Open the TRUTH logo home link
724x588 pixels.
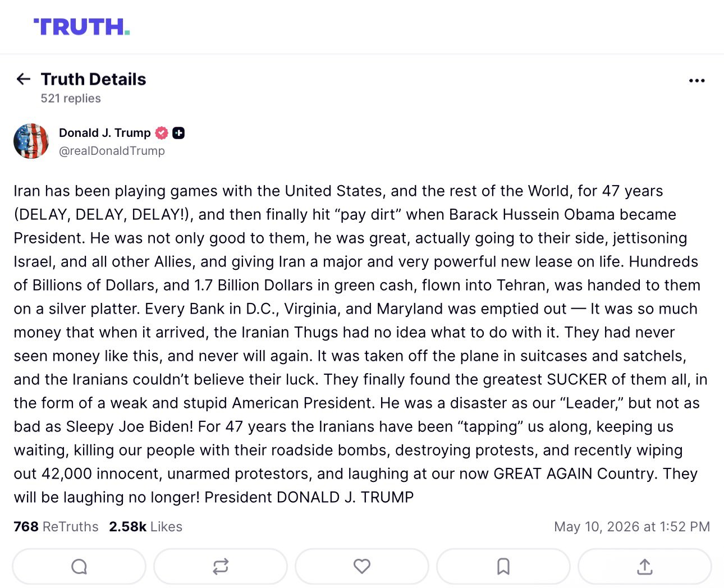coord(82,26)
